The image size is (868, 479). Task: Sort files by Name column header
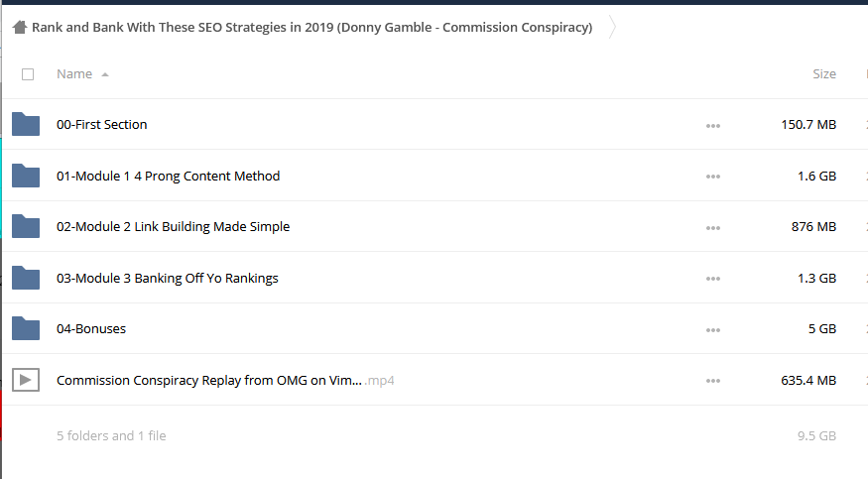point(74,74)
